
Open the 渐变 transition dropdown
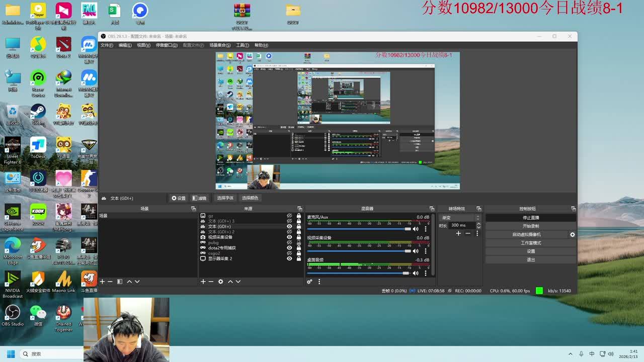460,218
